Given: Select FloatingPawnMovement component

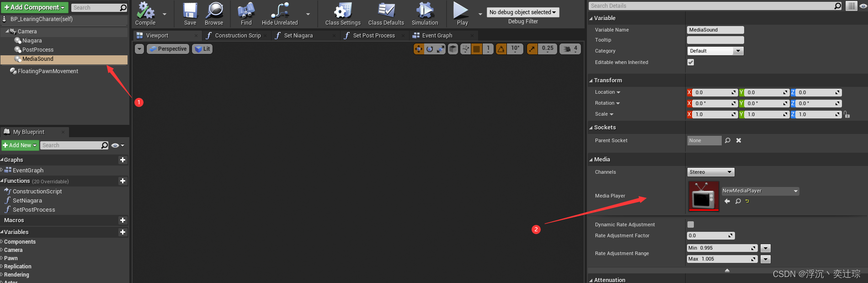Looking at the screenshot, I should (x=48, y=71).
